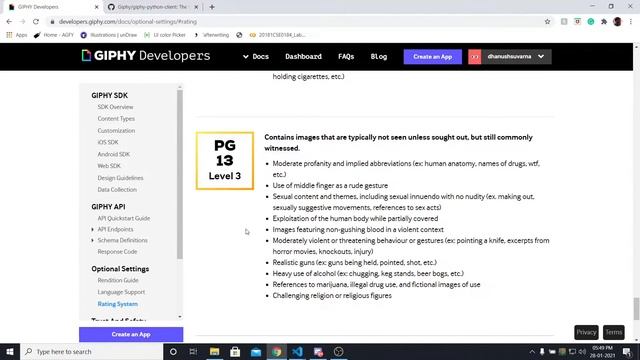Image resolution: width=640 pixels, height=360 pixels.
Task: Open API Quickstart Guide link
Action: coord(124,218)
